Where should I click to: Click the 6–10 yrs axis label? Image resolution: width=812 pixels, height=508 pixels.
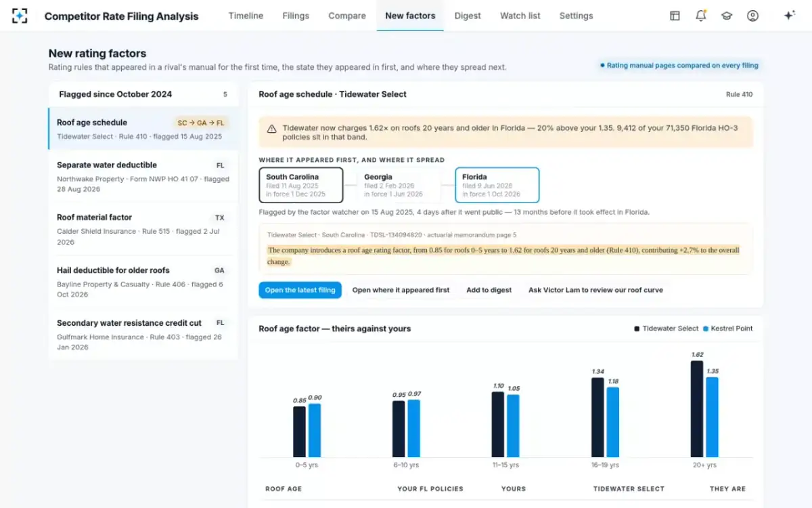click(406, 465)
